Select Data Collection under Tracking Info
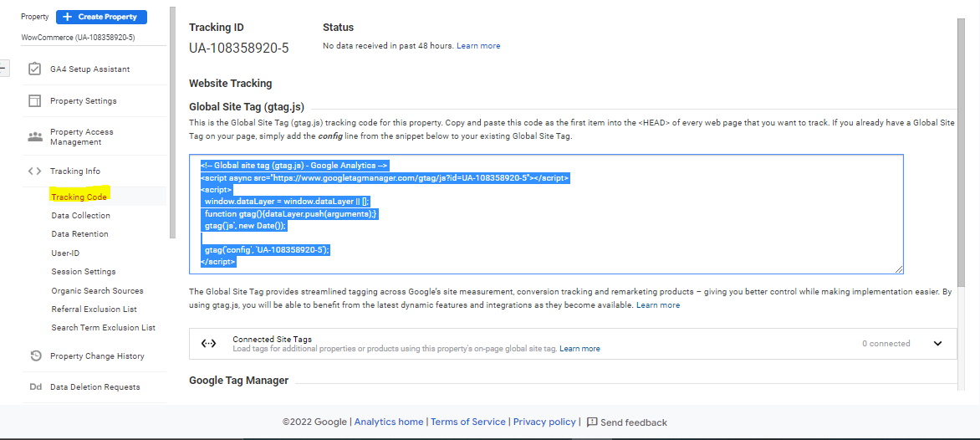 point(80,216)
